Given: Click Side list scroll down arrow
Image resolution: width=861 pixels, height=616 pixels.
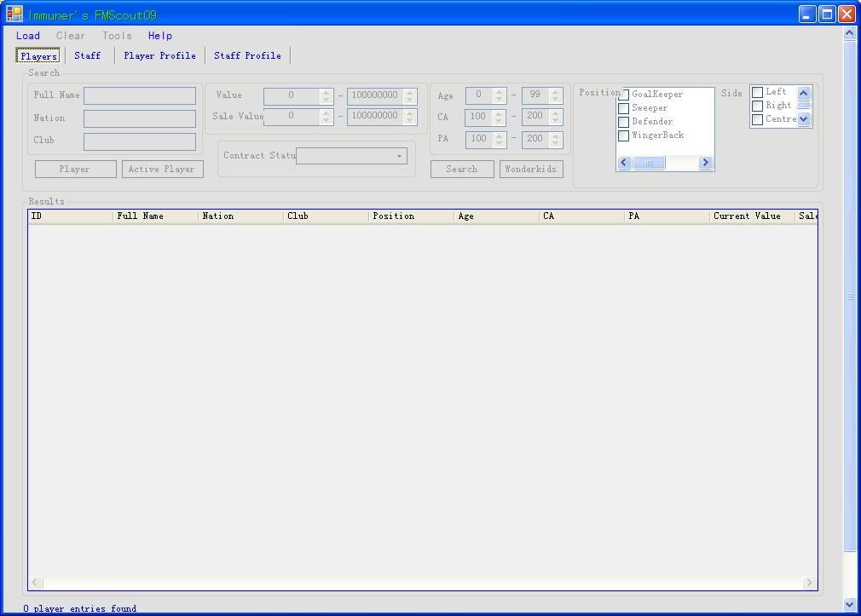Looking at the screenshot, I should (x=804, y=118).
